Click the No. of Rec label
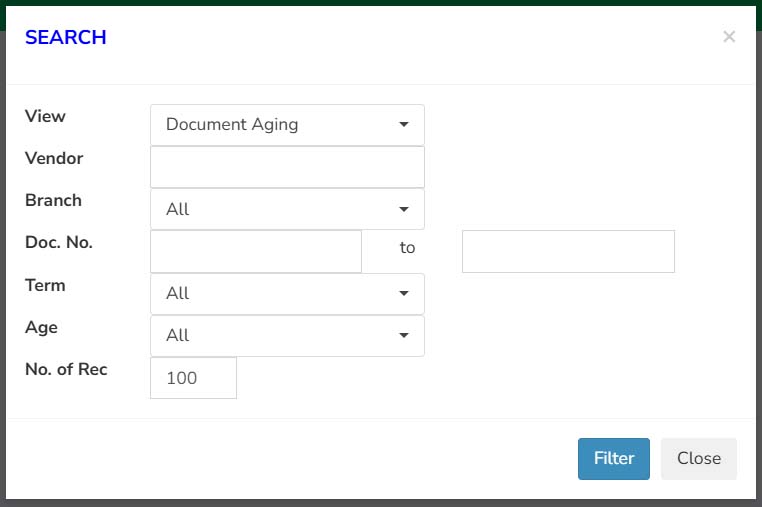Image resolution: width=762 pixels, height=507 pixels. [x=66, y=369]
